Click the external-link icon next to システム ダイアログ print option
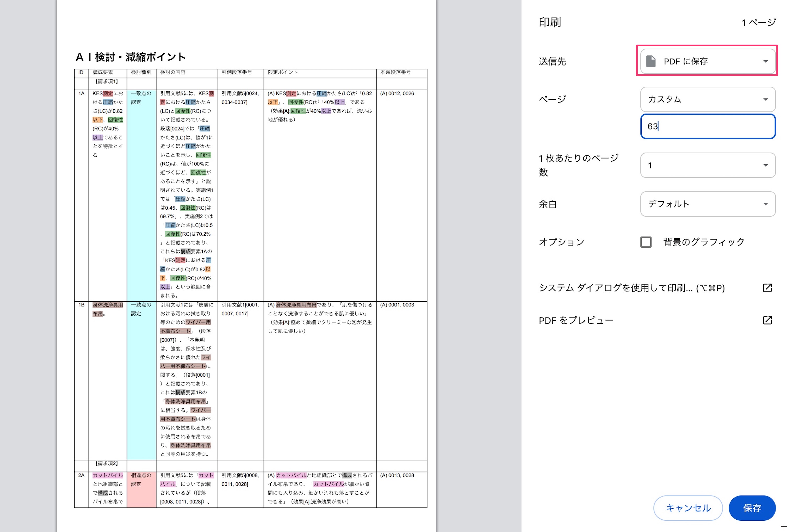Screen dimensions: 789x532 [x=768, y=288]
